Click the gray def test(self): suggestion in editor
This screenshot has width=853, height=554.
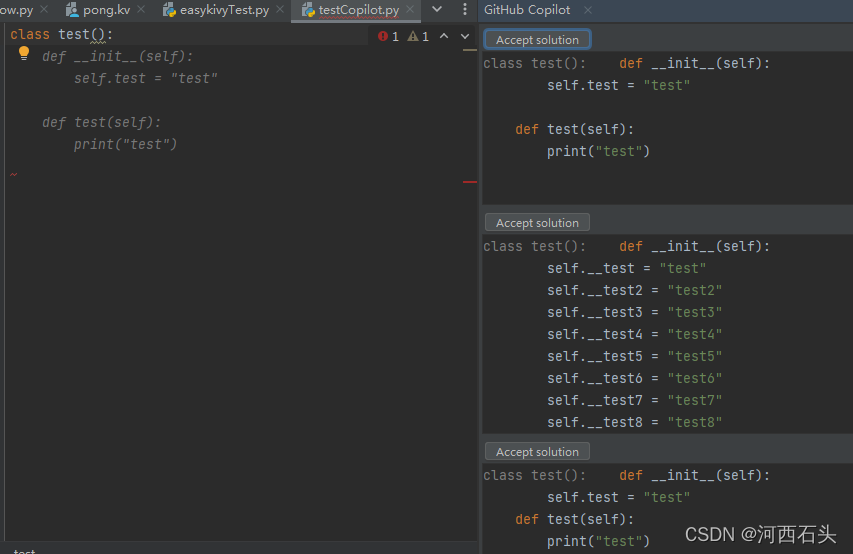tap(102, 122)
